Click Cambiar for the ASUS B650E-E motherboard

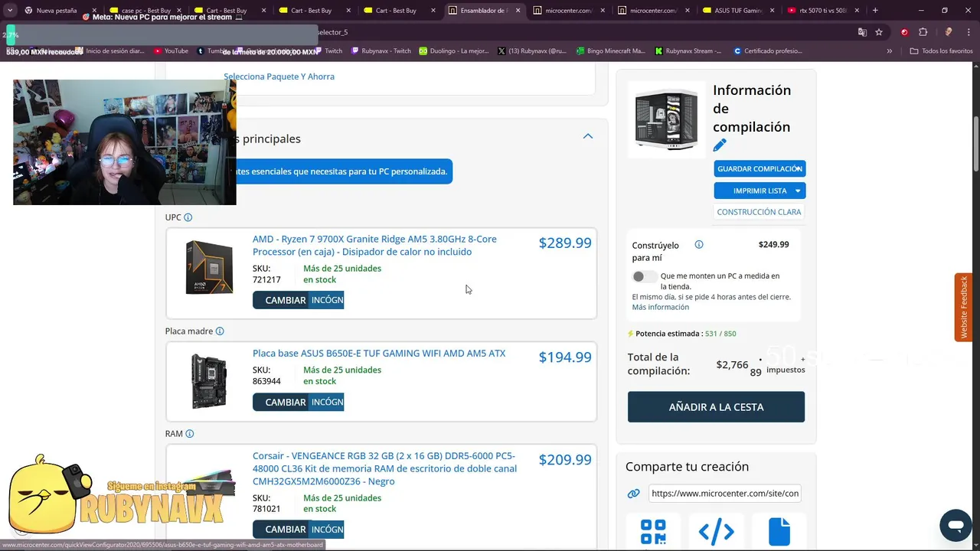(280, 402)
